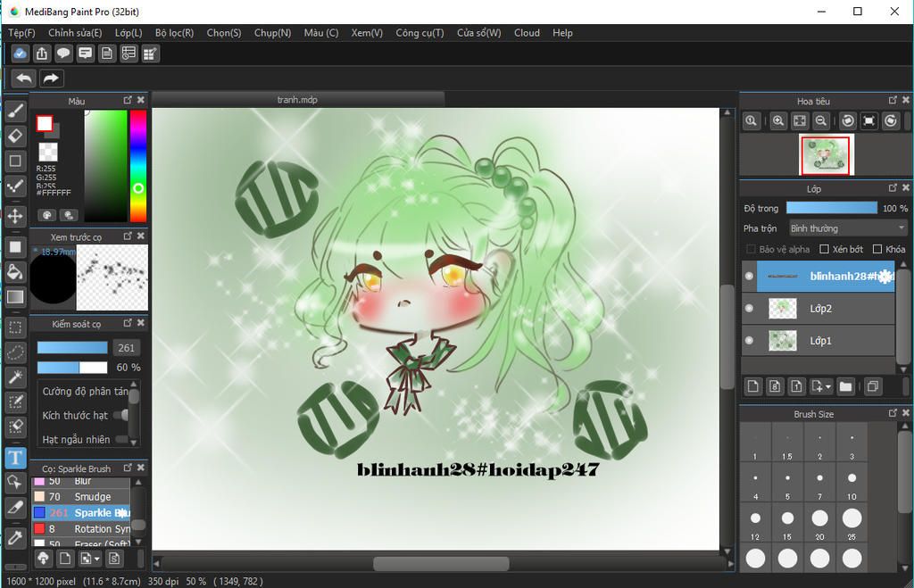Open the Lớp(L) menu
The height and width of the screenshot is (588, 914).
pyautogui.click(x=129, y=33)
